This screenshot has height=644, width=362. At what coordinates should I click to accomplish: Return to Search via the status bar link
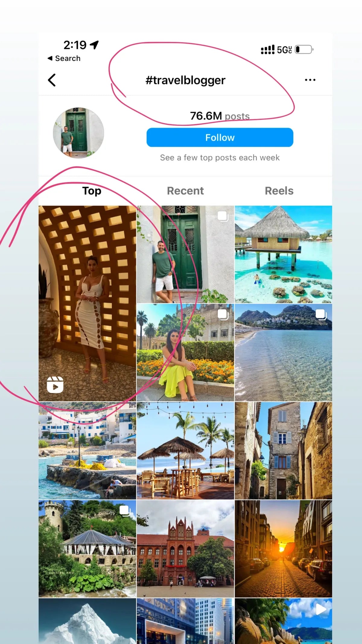pyautogui.click(x=64, y=58)
